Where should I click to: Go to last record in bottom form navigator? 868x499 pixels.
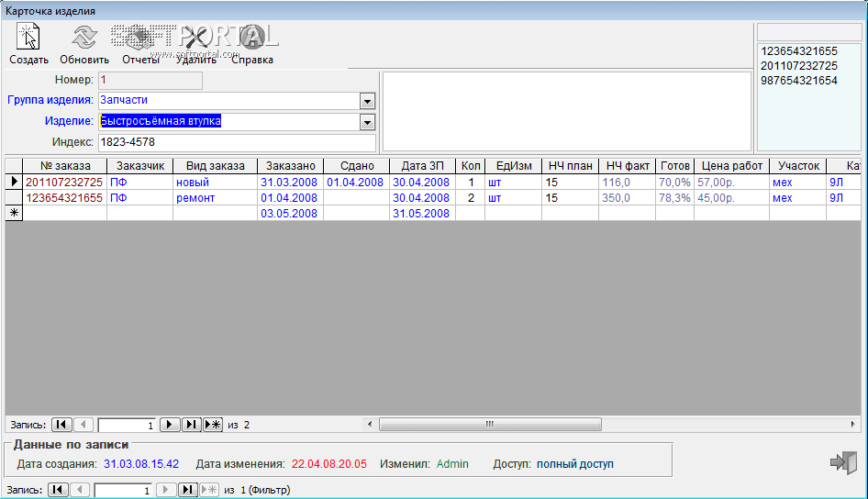188,490
